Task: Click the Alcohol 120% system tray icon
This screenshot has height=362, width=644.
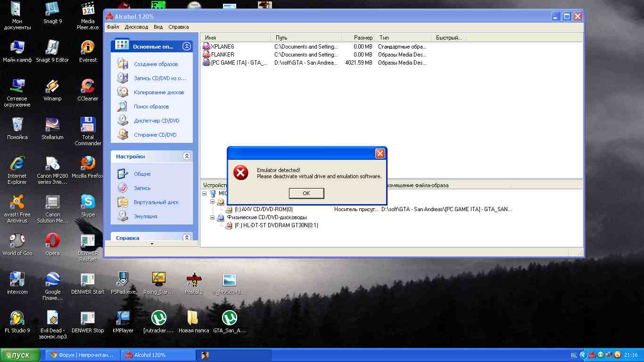Action: [x=592, y=355]
